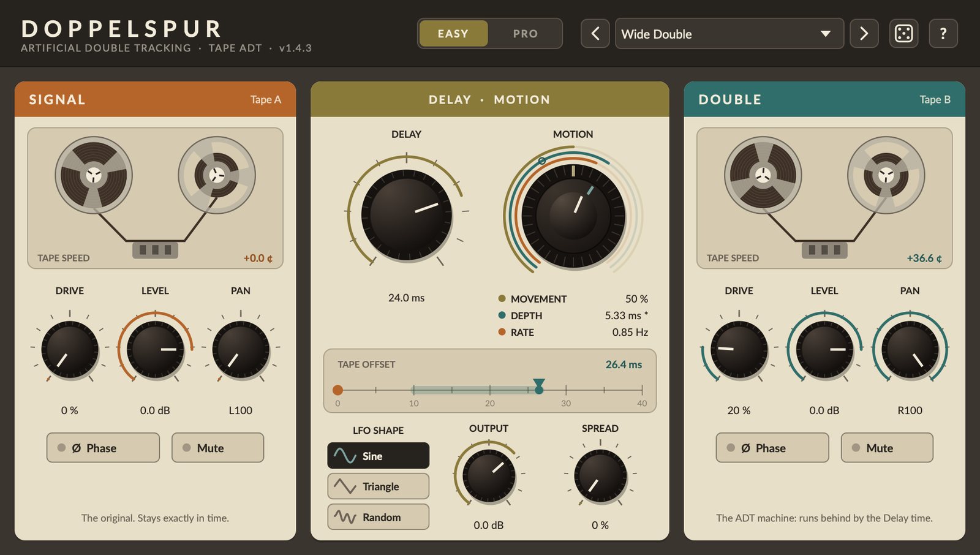Click the Depth 5.33 ms value
980x555 pixels.
[x=626, y=315]
